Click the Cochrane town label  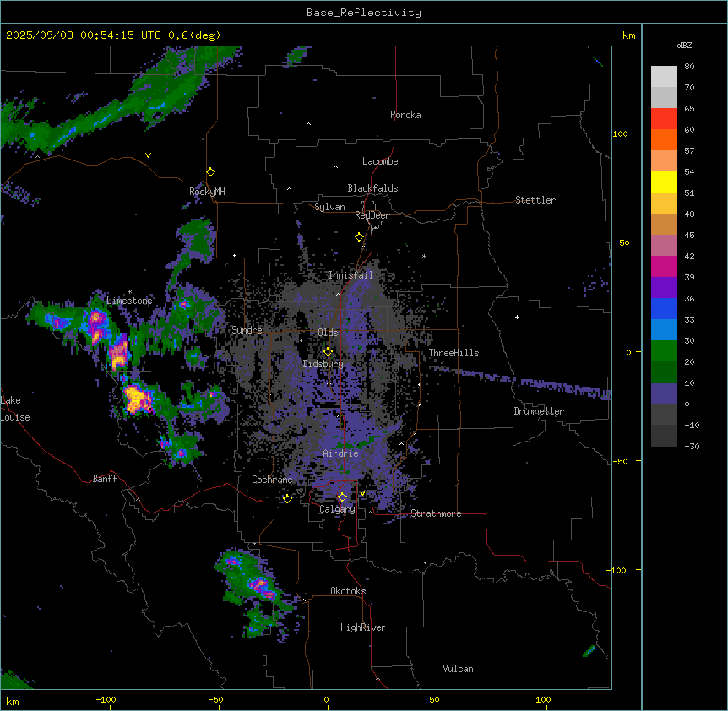272,480
